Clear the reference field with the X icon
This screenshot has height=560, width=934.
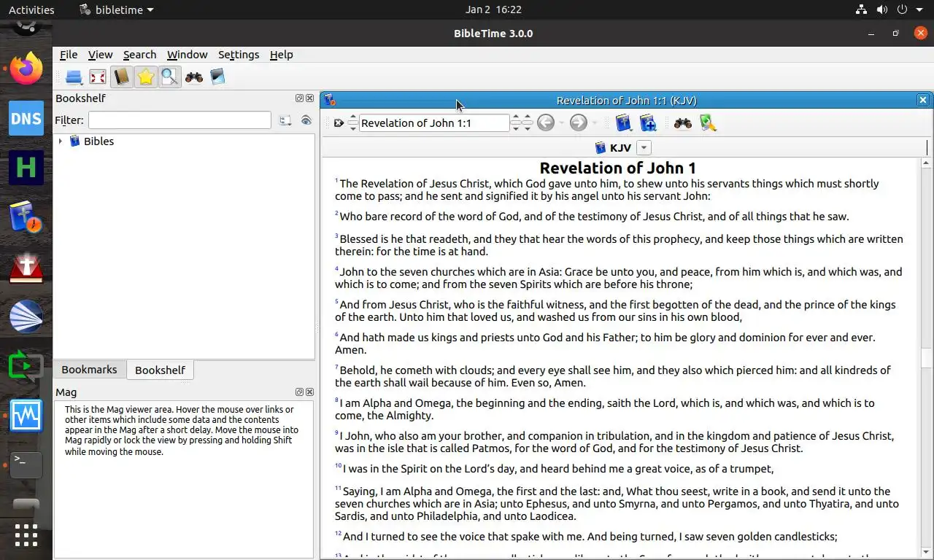pyautogui.click(x=339, y=123)
